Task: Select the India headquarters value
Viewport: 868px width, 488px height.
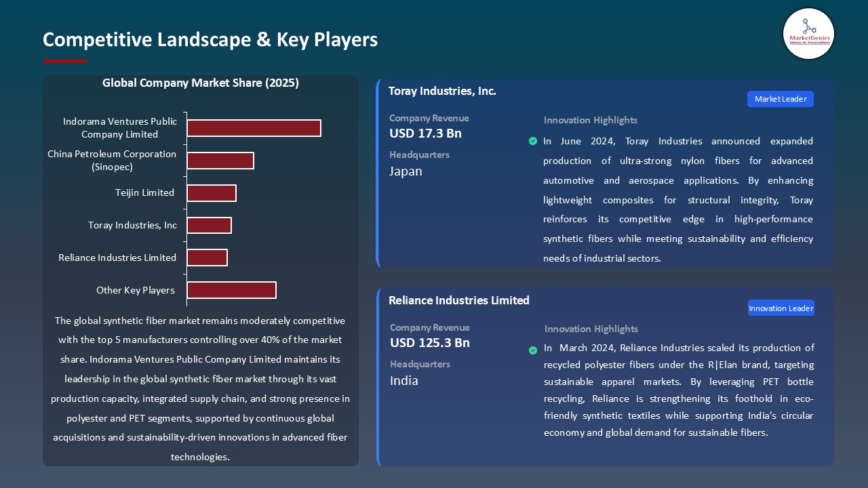Action: click(x=404, y=381)
